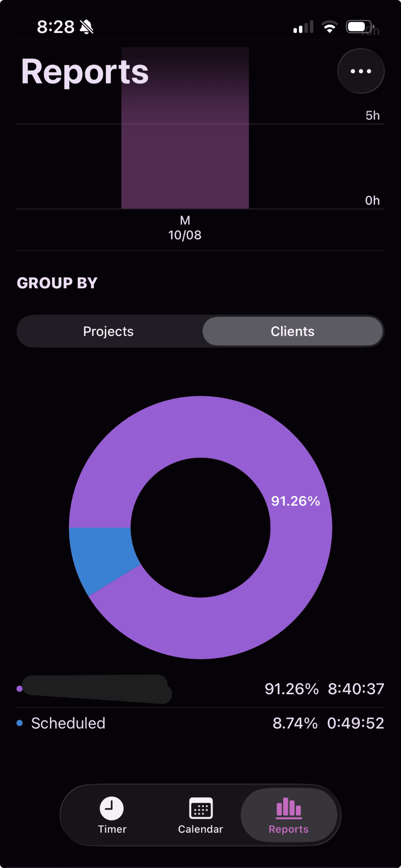
Task: Tap the 0:49:52 Scheduled duration
Action: [356, 723]
